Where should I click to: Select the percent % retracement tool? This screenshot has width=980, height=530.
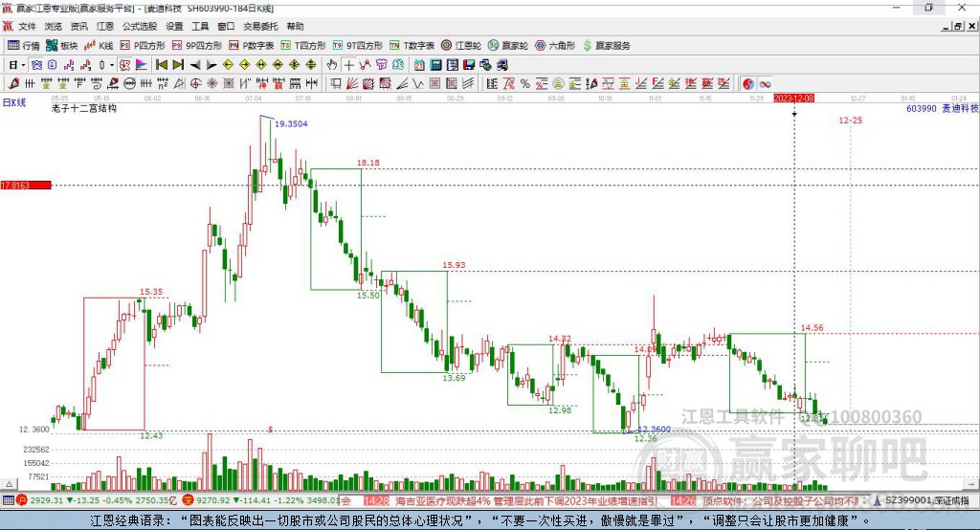525,84
